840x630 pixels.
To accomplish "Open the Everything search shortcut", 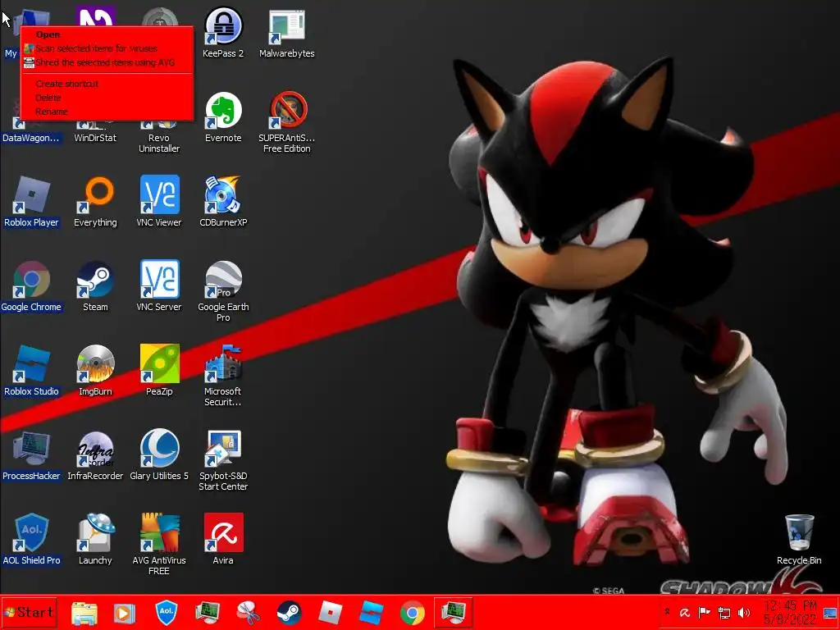I will pyautogui.click(x=95, y=202).
